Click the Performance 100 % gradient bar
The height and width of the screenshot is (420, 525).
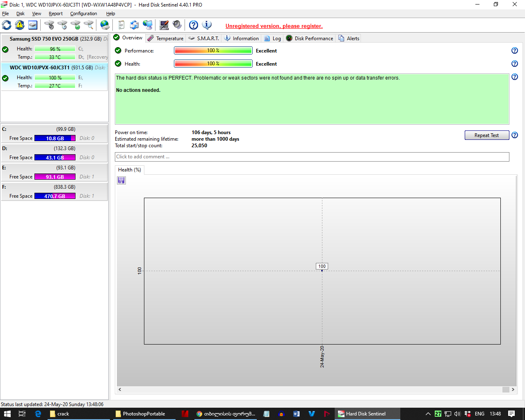coord(213,50)
